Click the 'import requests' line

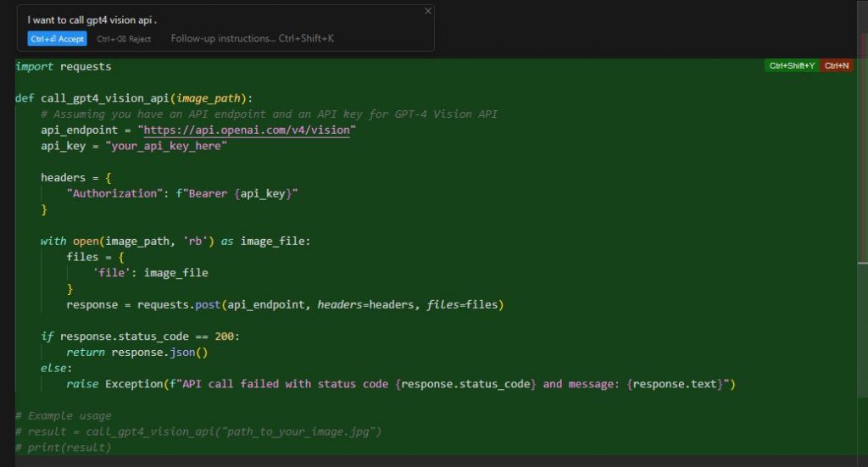click(63, 66)
